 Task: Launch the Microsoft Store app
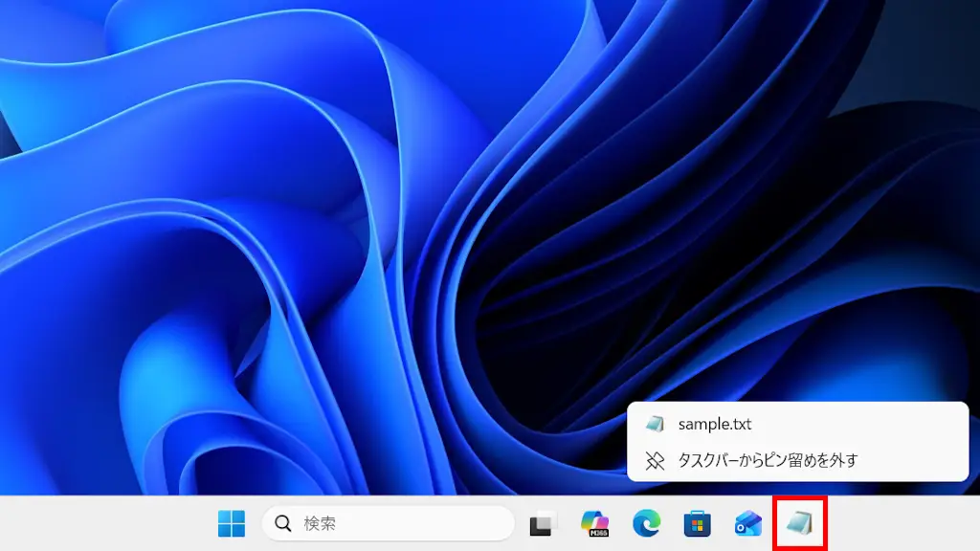697,524
